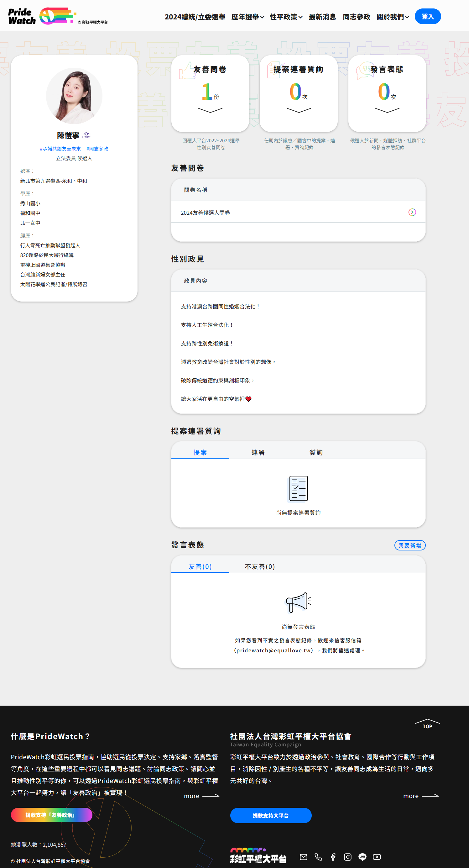The image size is (469, 868).
Task: Click the thumbs-up icon on 友善問卷 card
Action: 187,71
